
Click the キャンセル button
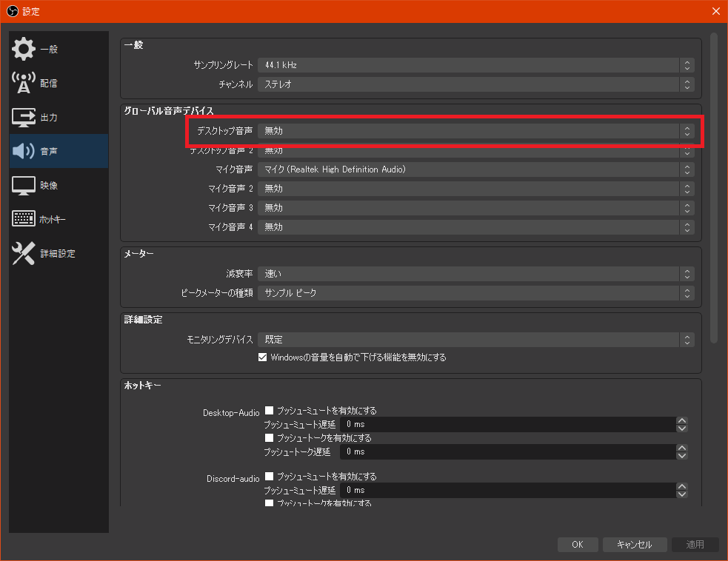[x=635, y=544]
